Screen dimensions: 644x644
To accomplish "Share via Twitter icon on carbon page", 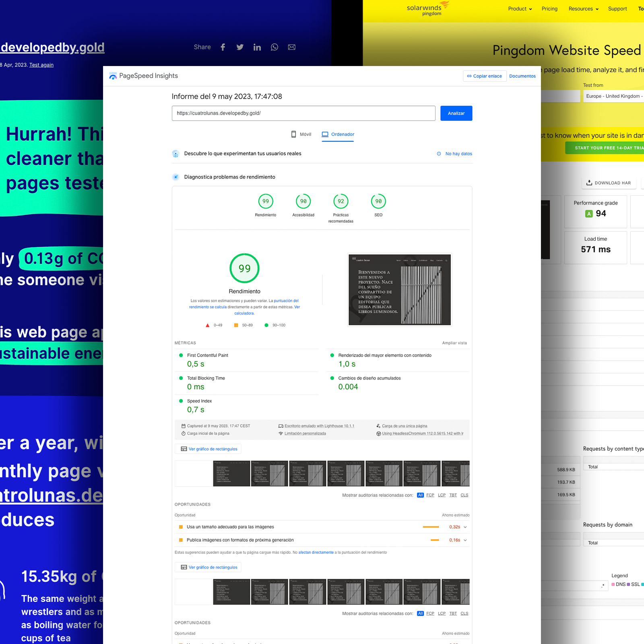I will click(240, 47).
